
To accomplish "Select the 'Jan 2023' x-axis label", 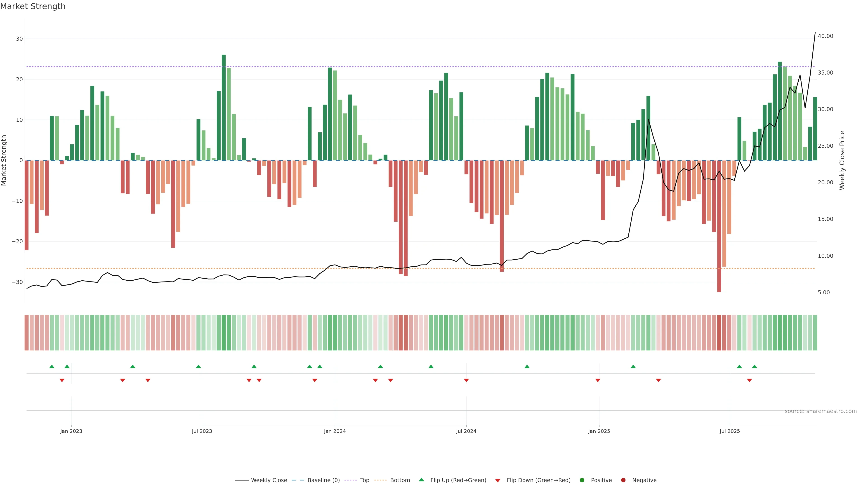I will point(71,431).
